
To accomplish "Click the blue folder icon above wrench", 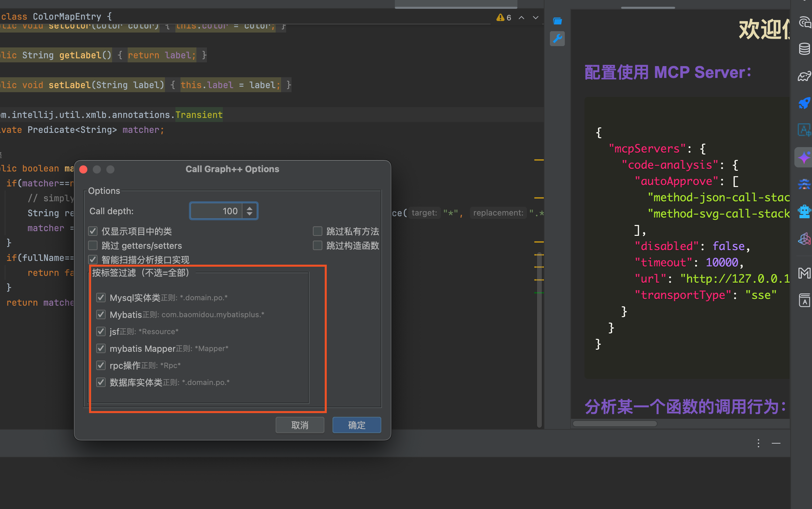I will click(x=557, y=21).
